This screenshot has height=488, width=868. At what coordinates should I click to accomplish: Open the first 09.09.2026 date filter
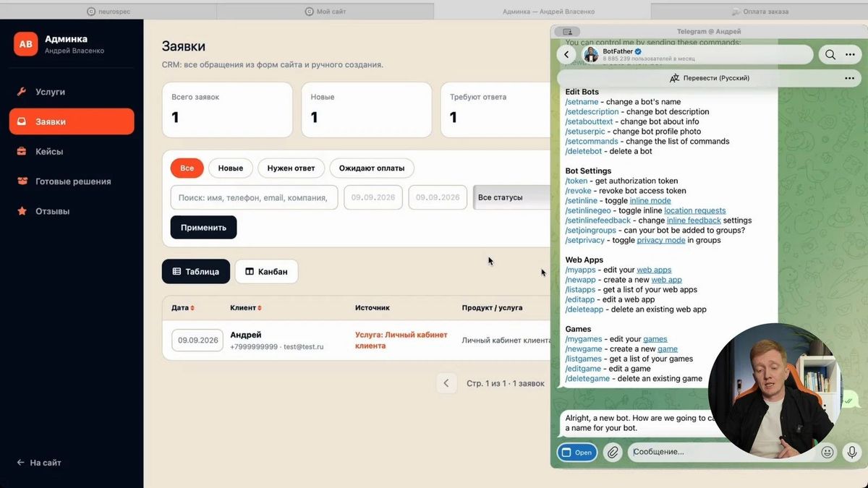point(373,197)
